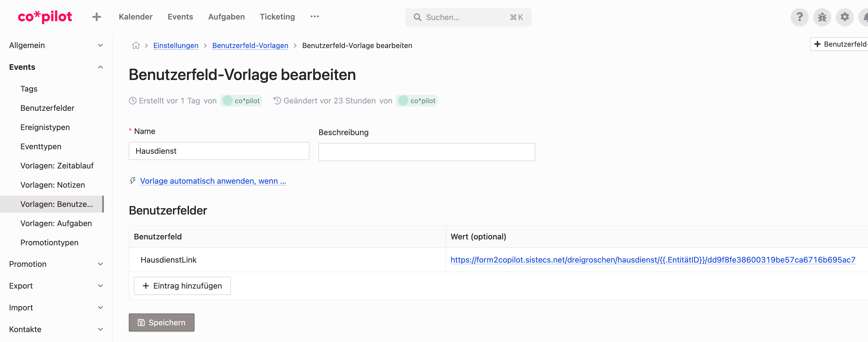Click the lightning bolt icon
This screenshot has width=868, height=342.
(133, 181)
